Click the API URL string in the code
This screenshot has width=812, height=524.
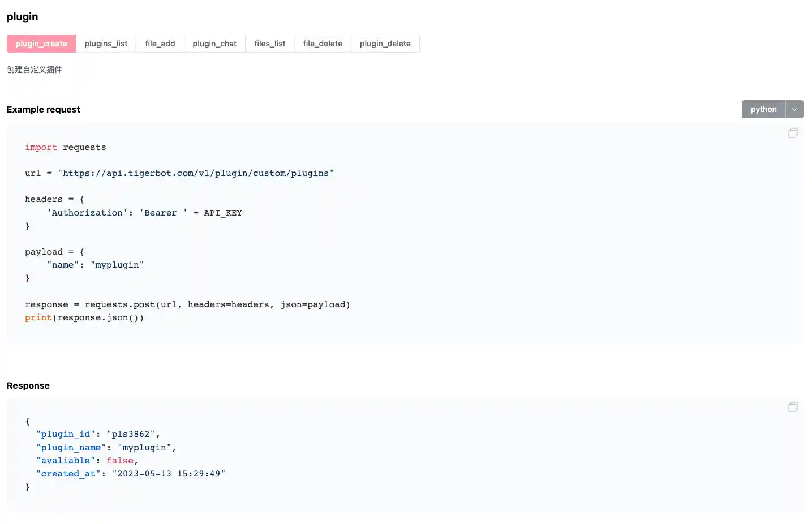point(196,173)
